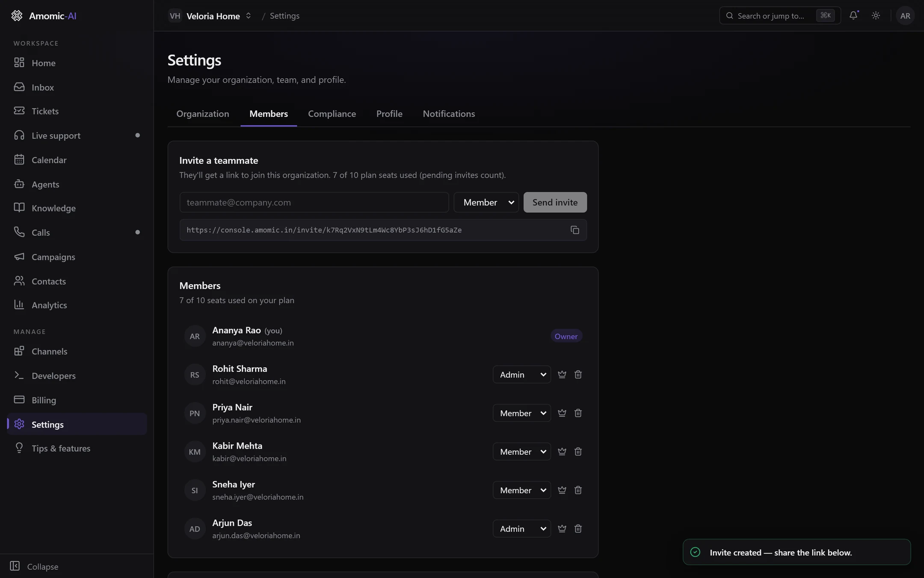Click Arjun Das's crown icon
The width and height of the screenshot is (924, 578).
[x=562, y=529]
